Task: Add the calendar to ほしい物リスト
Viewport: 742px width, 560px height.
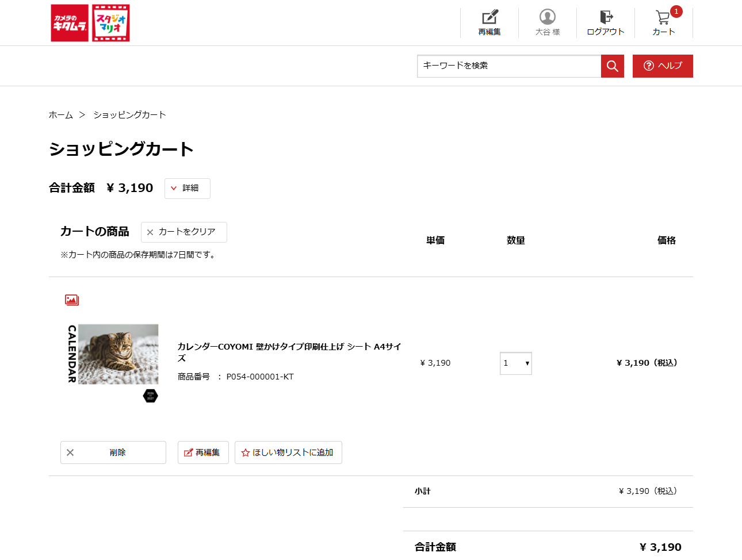Action: [288, 452]
